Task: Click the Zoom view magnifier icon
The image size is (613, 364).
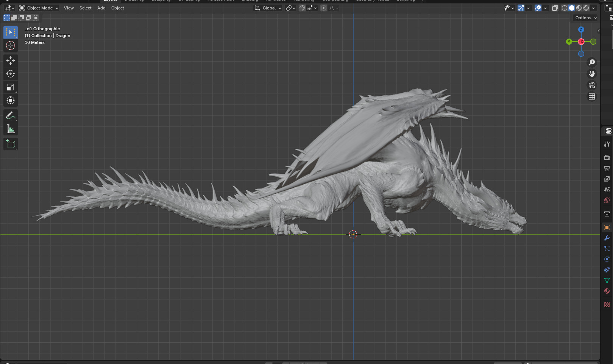Action: coord(592,62)
